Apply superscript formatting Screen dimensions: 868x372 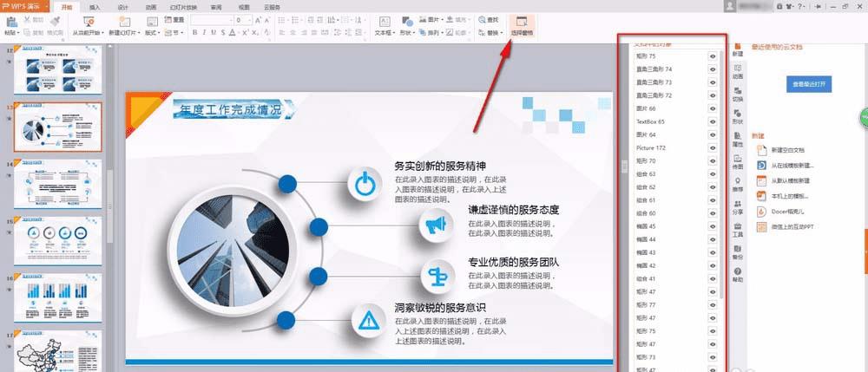coord(246,33)
